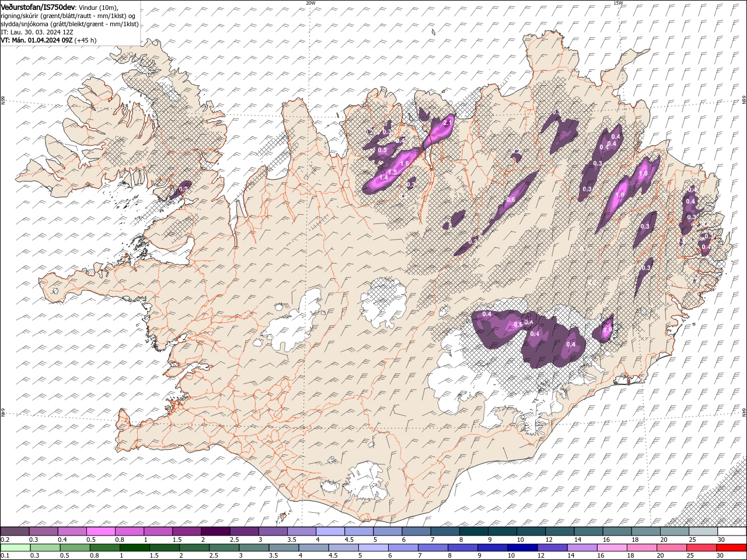
Task: Select the pale green 0.1–0.3 rain legend swatch
Action: [x=15, y=548]
